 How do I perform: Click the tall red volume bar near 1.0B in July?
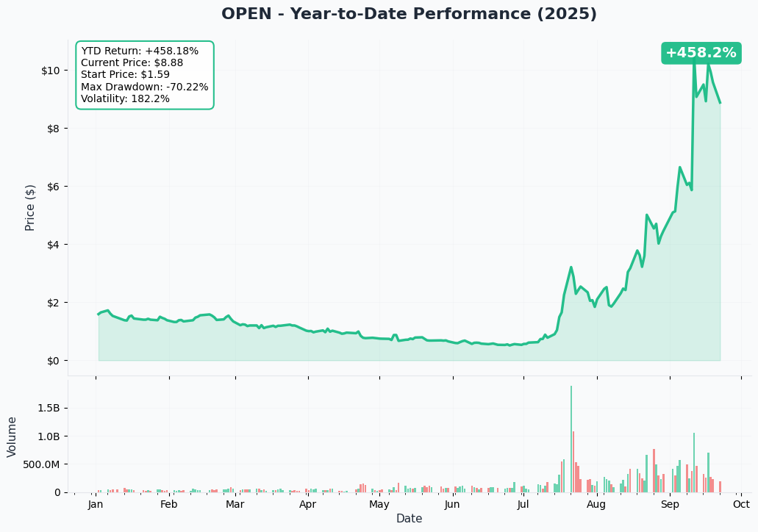(x=573, y=462)
